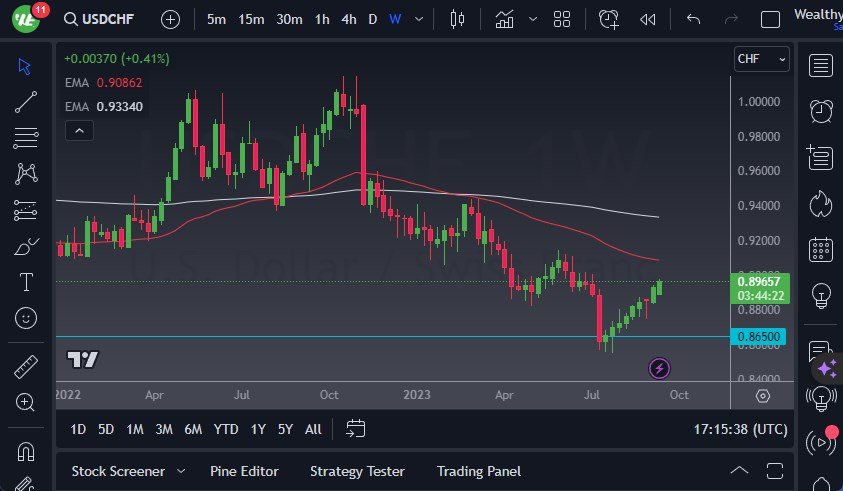
Task: Click the 0.86500 horizontal line price label
Action: [760, 336]
